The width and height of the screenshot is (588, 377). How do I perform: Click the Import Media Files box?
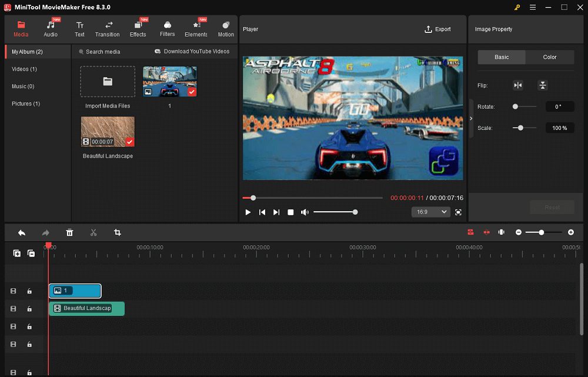point(108,82)
